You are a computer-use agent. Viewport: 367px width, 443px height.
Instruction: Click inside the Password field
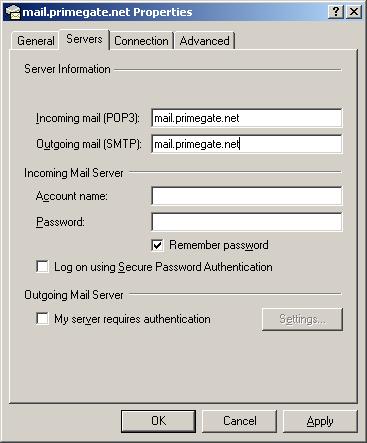tap(247, 222)
